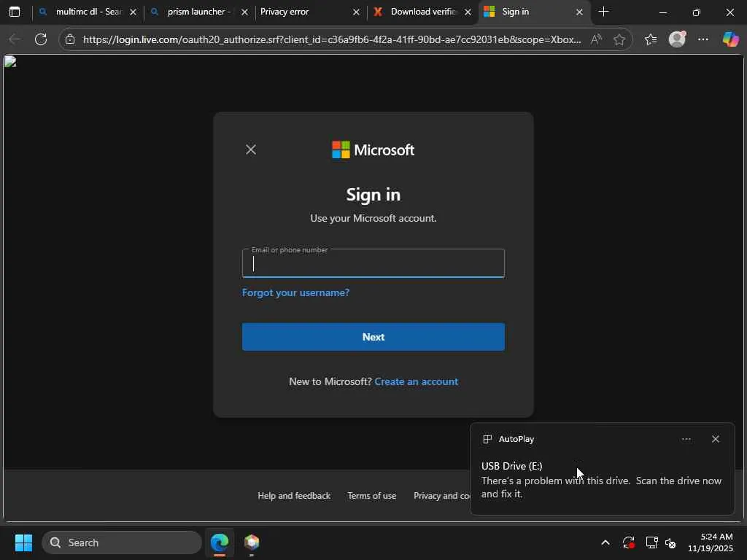Open the muted volume tray icon
The image size is (747, 560).
[x=671, y=542]
